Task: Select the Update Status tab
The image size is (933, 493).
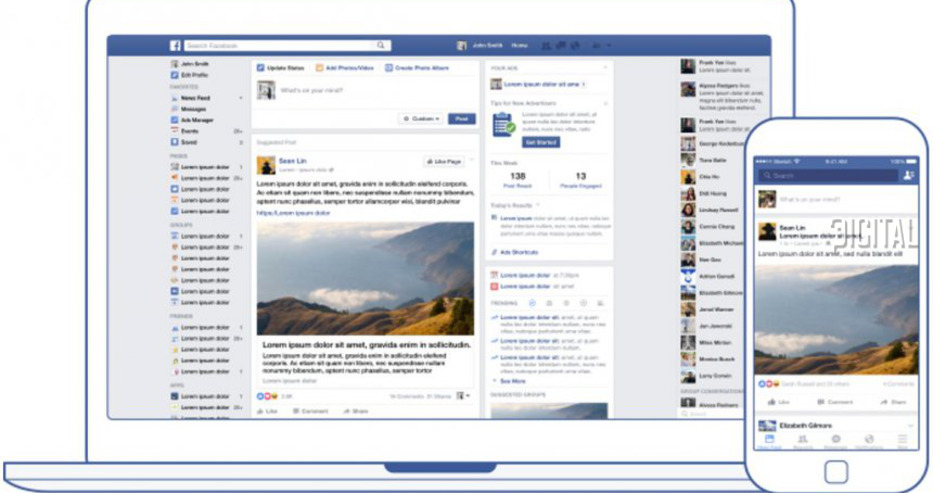Action: (280, 68)
